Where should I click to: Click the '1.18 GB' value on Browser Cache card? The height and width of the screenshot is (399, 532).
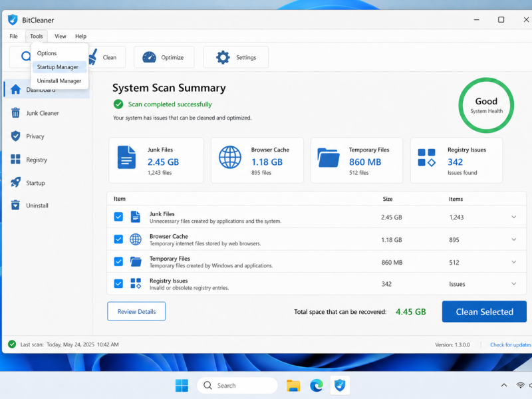point(267,162)
